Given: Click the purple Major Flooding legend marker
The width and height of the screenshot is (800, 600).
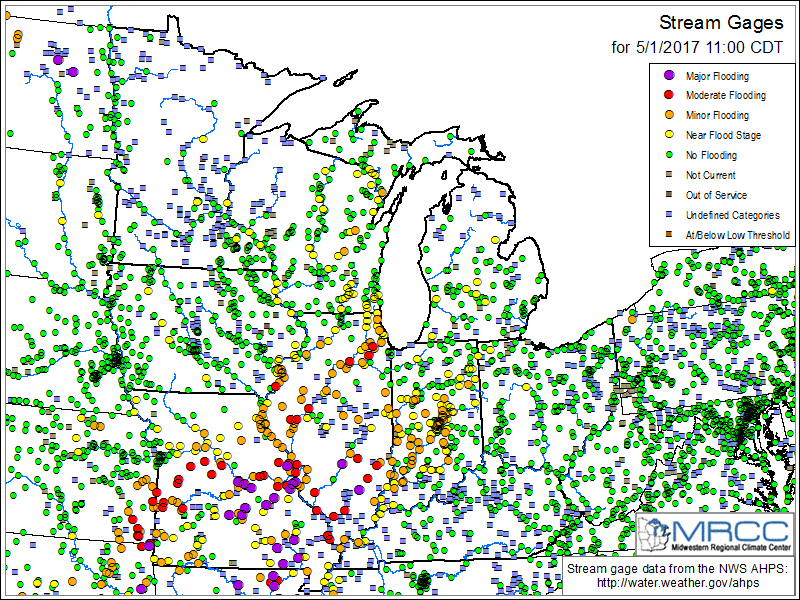Looking at the screenshot, I should pyautogui.click(x=669, y=75).
